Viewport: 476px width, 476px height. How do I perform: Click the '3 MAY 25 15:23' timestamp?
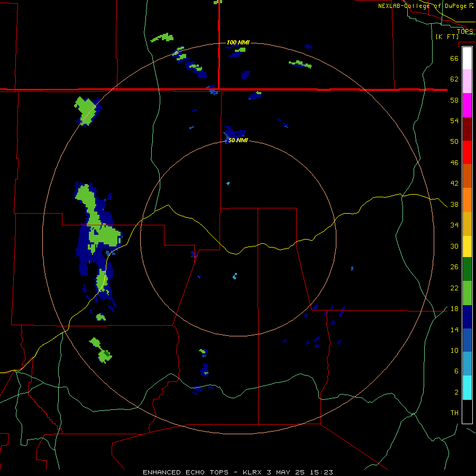coord(300,472)
